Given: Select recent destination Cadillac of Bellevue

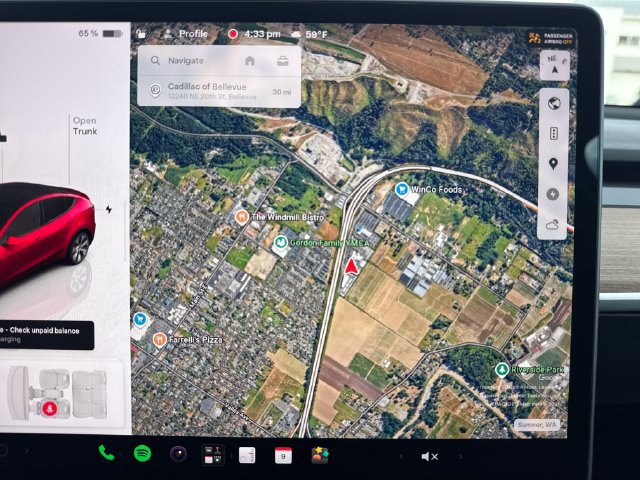Looking at the screenshot, I should 220,91.
